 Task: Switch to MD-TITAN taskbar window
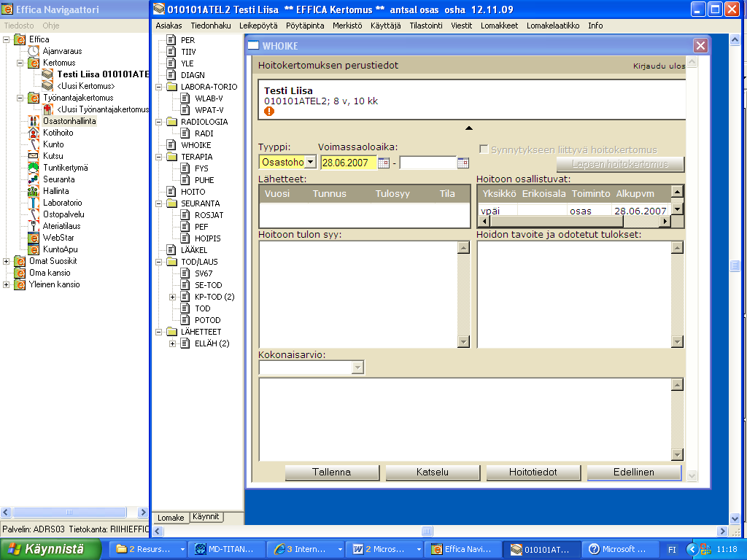click(x=226, y=549)
